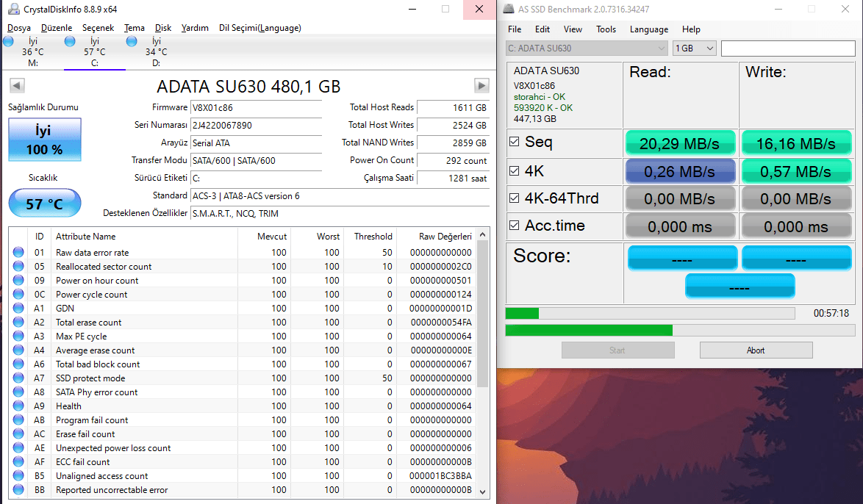Image resolution: width=863 pixels, height=504 pixels.
Task: Click the status orb for Unaligned access count
Action: [18, 476]
